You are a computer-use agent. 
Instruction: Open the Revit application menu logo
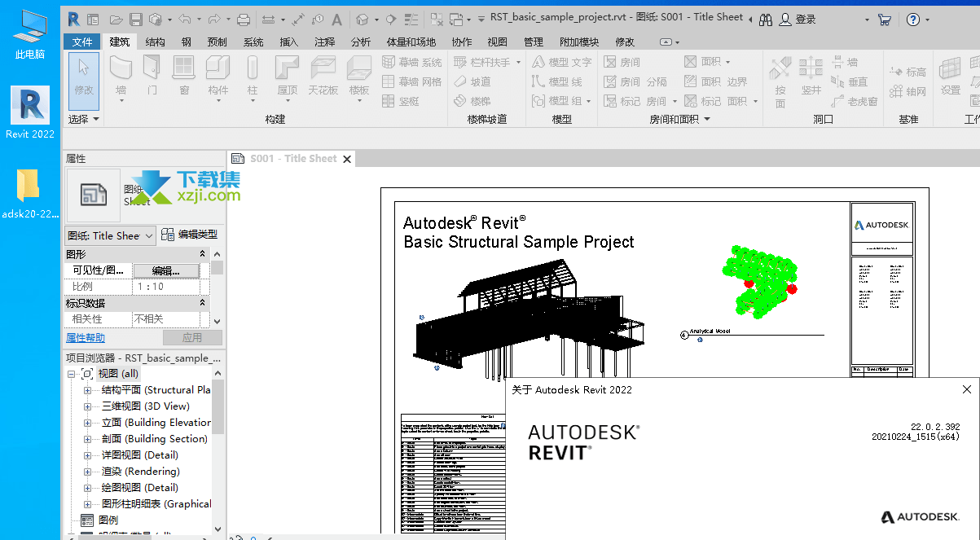(74, 19)
